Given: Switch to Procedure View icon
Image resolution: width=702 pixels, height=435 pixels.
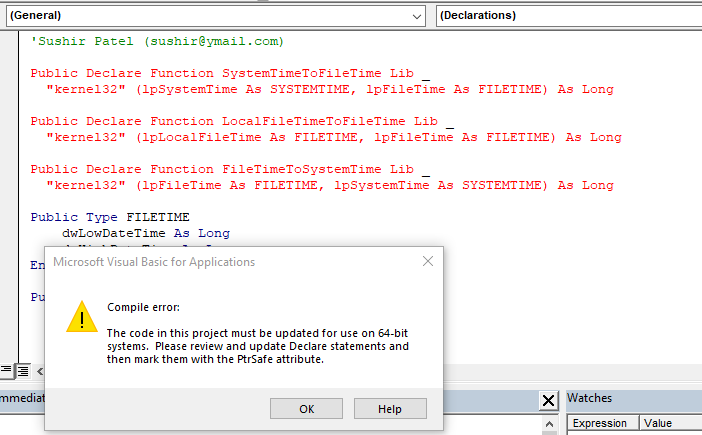Looking at the screenshot, I should [x=6, y=371].
